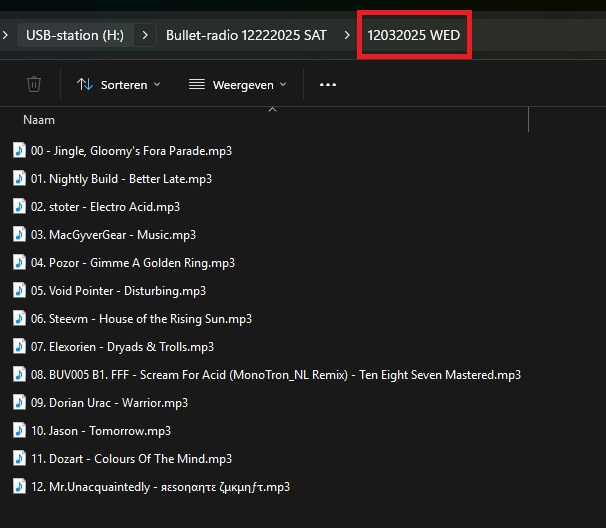Sort files by the Naam column header
This screenshot has height=528, width=606.
[39, 120]
